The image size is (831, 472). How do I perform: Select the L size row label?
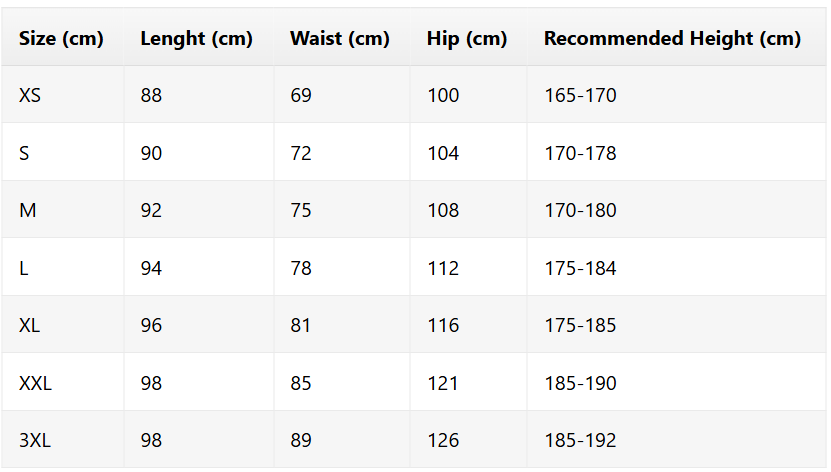(24, 268)
